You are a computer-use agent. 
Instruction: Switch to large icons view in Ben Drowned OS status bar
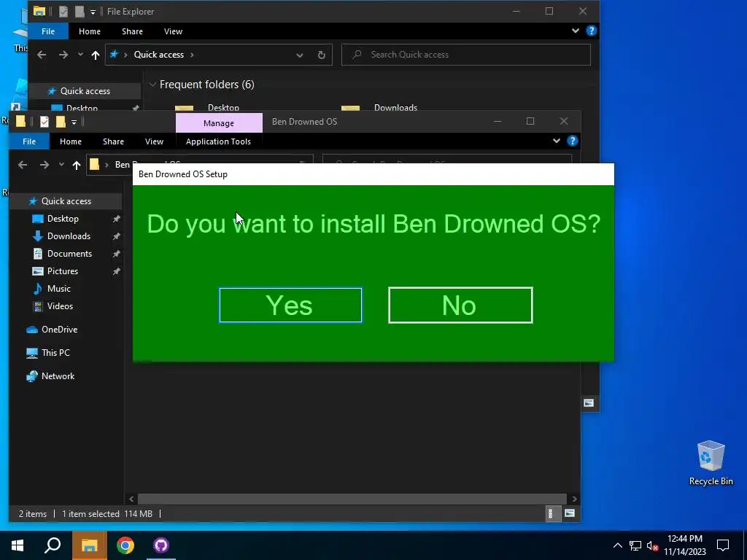[x=570, y=513]
